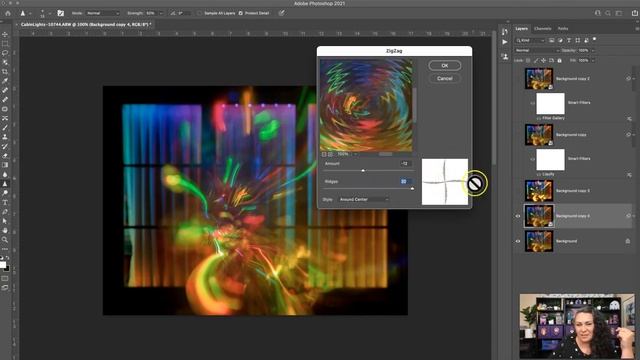Image resolution: width=640 pixels, height=360 pixels.
Task: Enable Sample All Layers checkbox
Action: pyautogui.click(x=199, y=13)
